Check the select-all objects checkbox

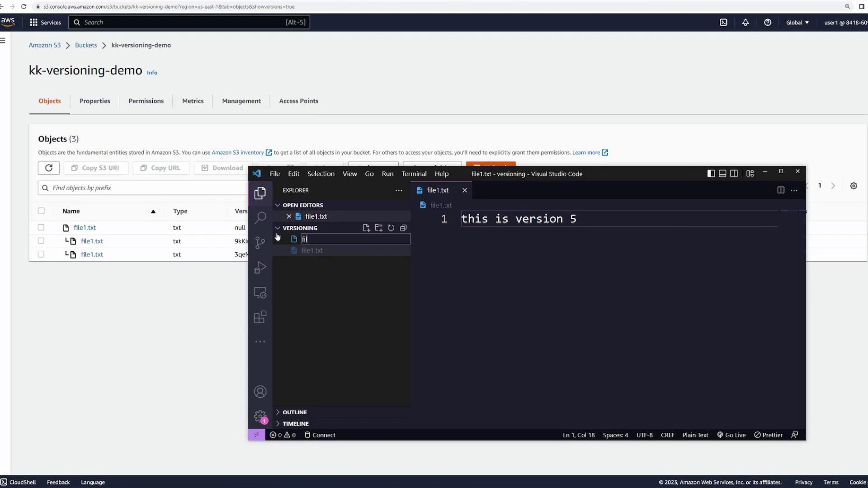coord(41,211)
